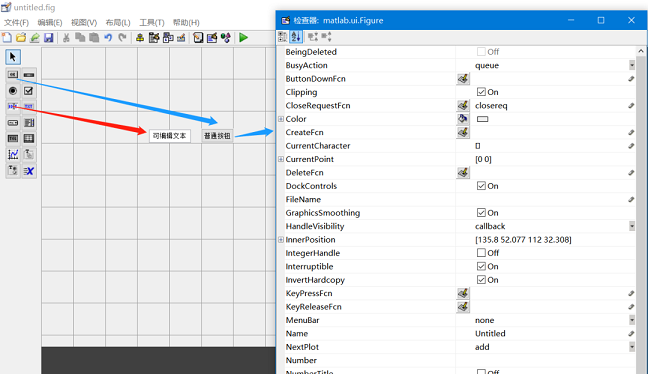Click the ButtonDownFcn callback editor button
This screenshot has height=374, width=648.
click(x=463, y=79)
